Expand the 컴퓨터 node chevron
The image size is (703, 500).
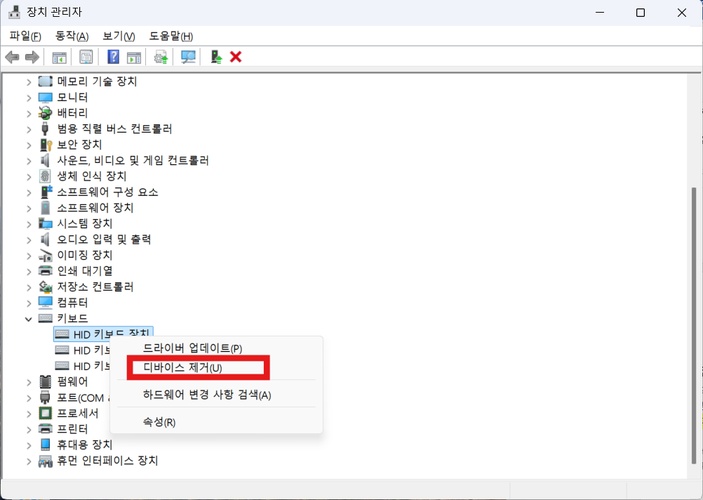(29, 303)
